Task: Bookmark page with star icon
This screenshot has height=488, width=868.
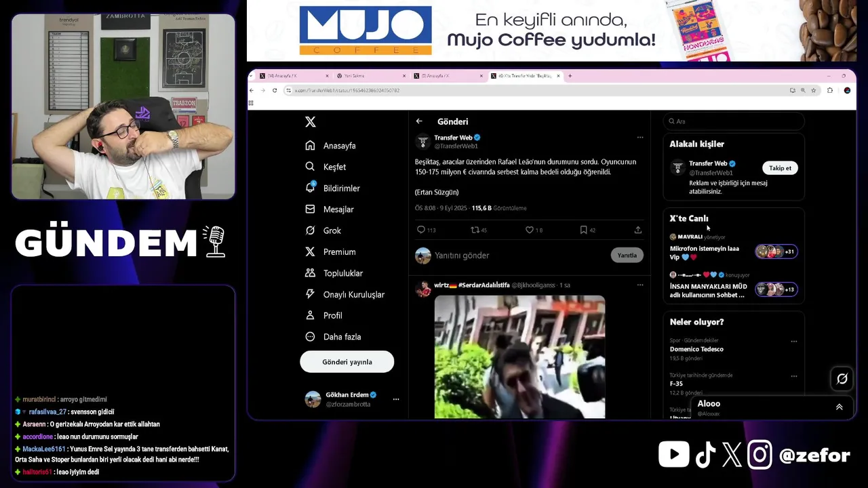Action: (814, 90)
